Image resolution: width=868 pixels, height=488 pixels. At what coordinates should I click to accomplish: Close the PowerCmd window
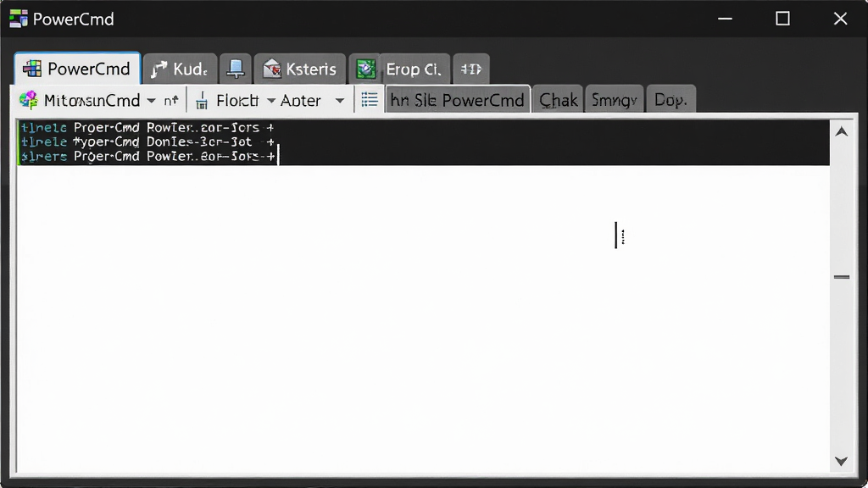click(840, 19)
